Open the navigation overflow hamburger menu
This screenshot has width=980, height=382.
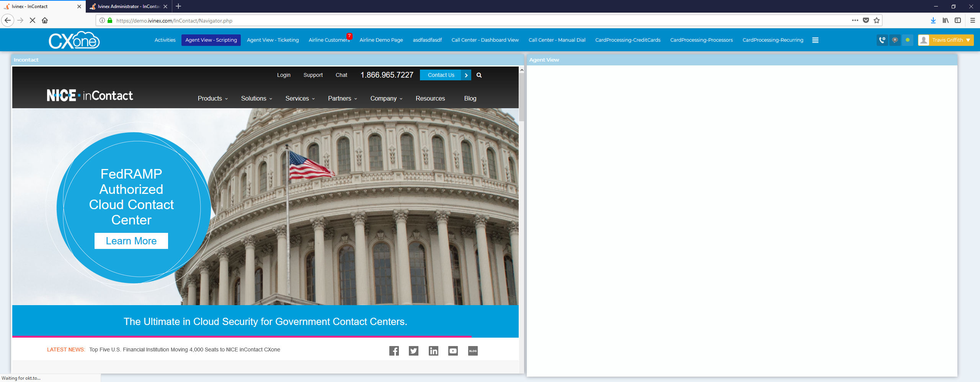pyautogui.click(x=815, y=40)
